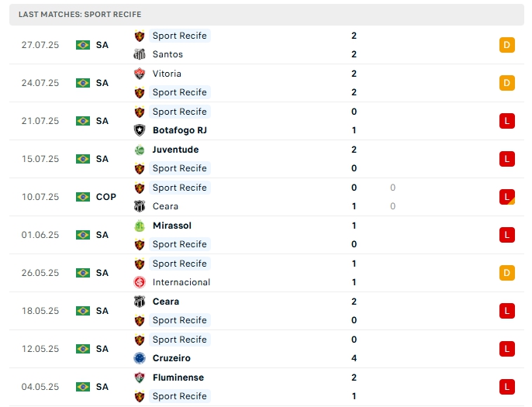Image resolution: width=532 pixels, height=407 pixels.
Task: Click the Juventude team crest icon
Action: tap(140, 150)
